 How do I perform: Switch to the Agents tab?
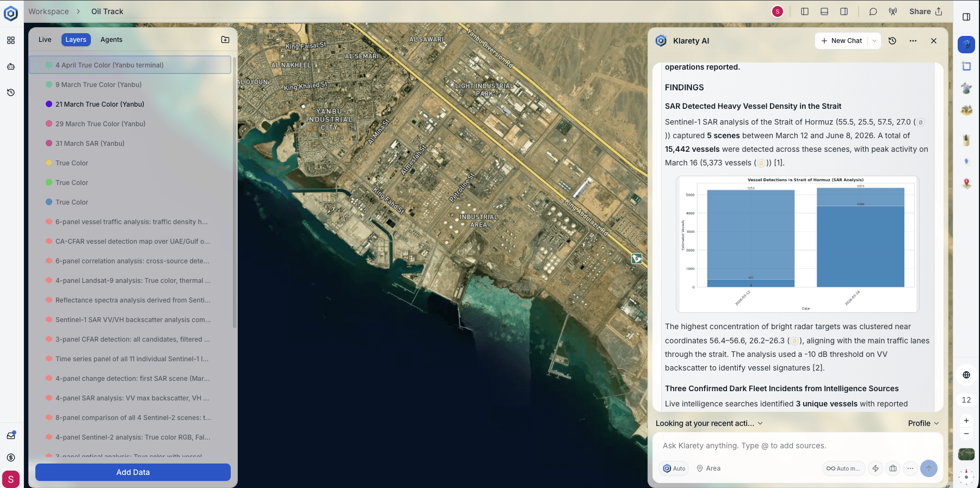pos(112,40)
